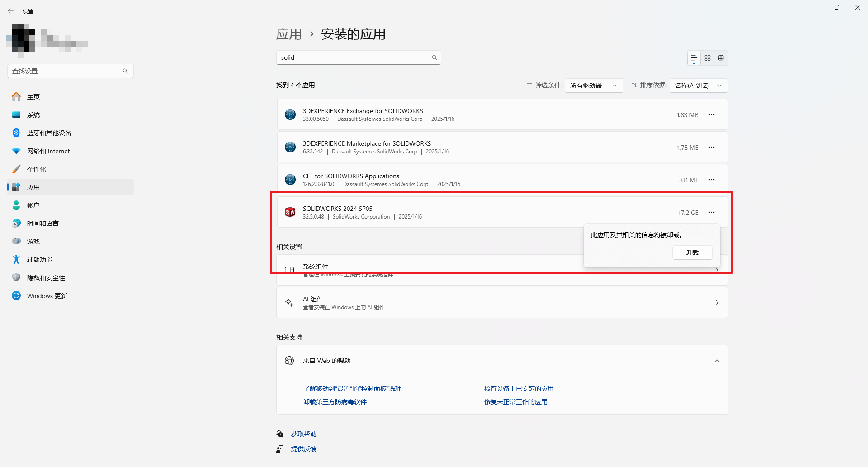Click the 查找设置 search field
The image size is (868, 467).
[x=71, y=71]
